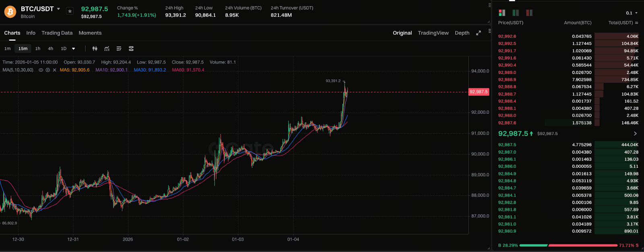This screenshot has height=252, width=644.
Task: Select bid price 92,987.5 in order book
Action: point(507,145)
